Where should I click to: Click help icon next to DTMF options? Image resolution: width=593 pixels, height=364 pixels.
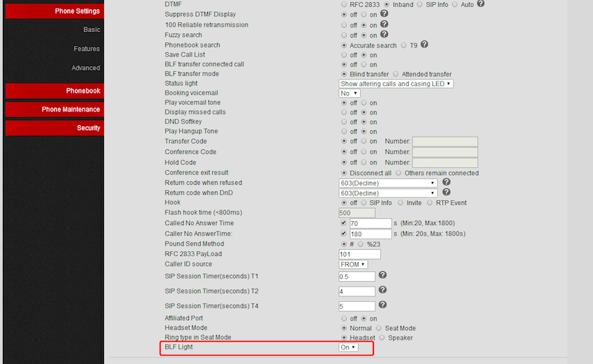(x=481, y=3)
